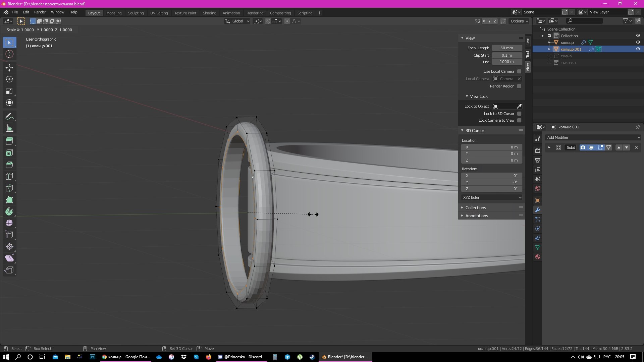The image size is (644, 362).
Task: Open the File menu
Action: click(15, 12)
